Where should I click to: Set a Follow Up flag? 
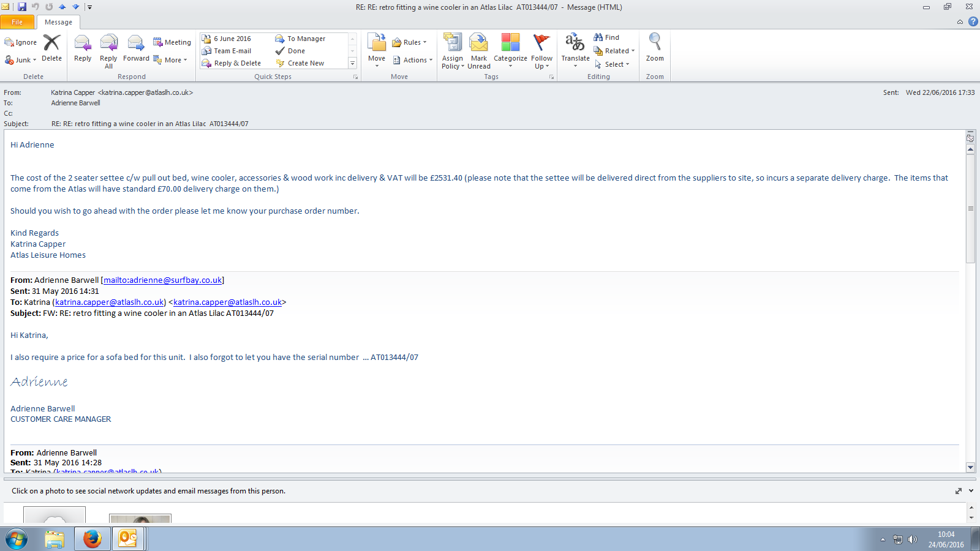click(x=541, y=51)
